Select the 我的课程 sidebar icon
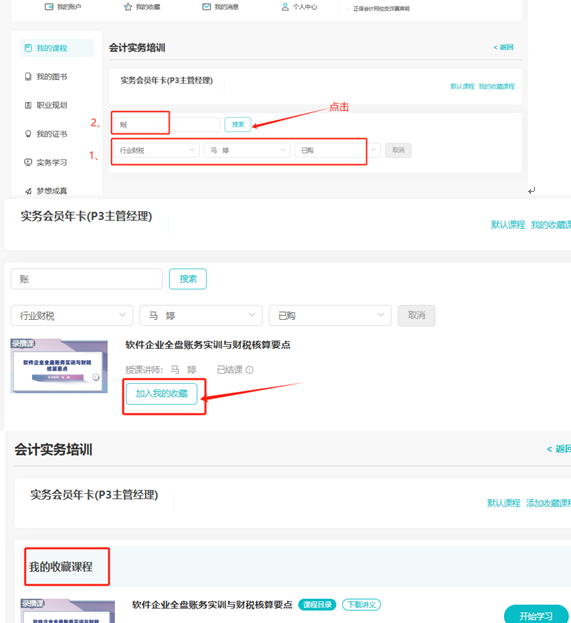 [28, 48]
